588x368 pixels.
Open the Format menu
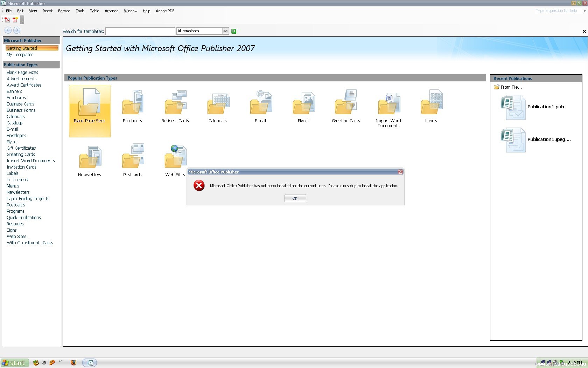tap(64, 11)
